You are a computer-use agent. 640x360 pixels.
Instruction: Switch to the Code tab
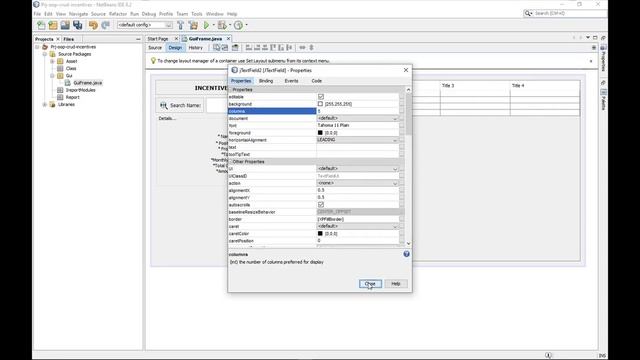pyautogui.click(x=317, y=81)
